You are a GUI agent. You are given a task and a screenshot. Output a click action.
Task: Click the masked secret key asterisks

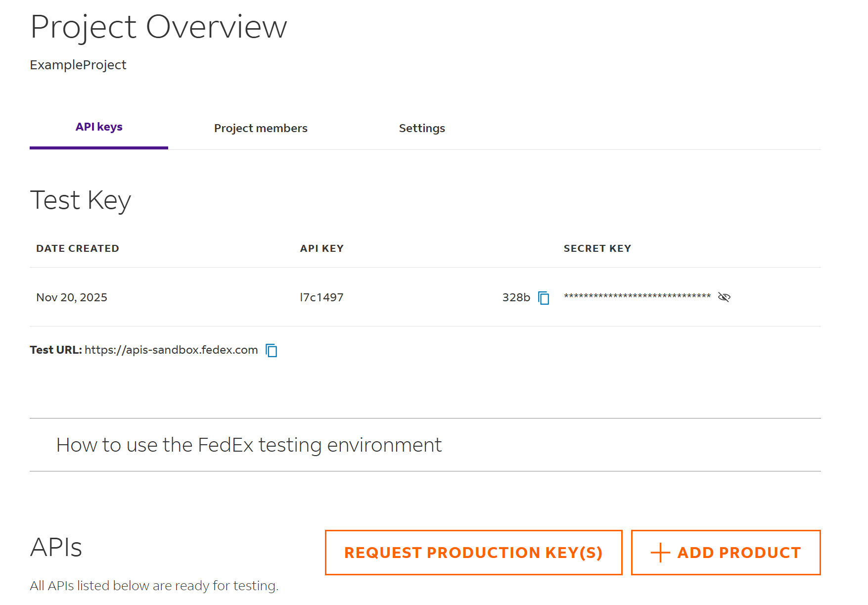coord(637,297)
